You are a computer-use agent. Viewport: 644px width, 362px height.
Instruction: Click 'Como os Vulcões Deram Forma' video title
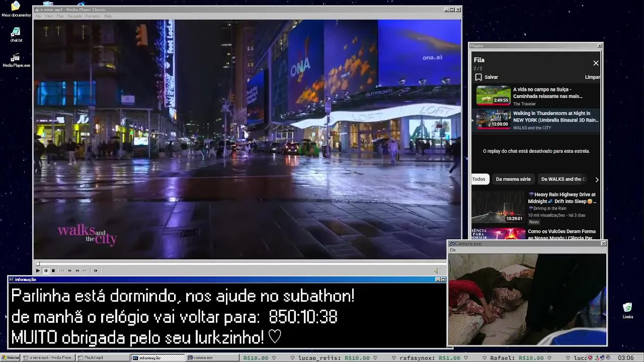[x=561, y=234]
